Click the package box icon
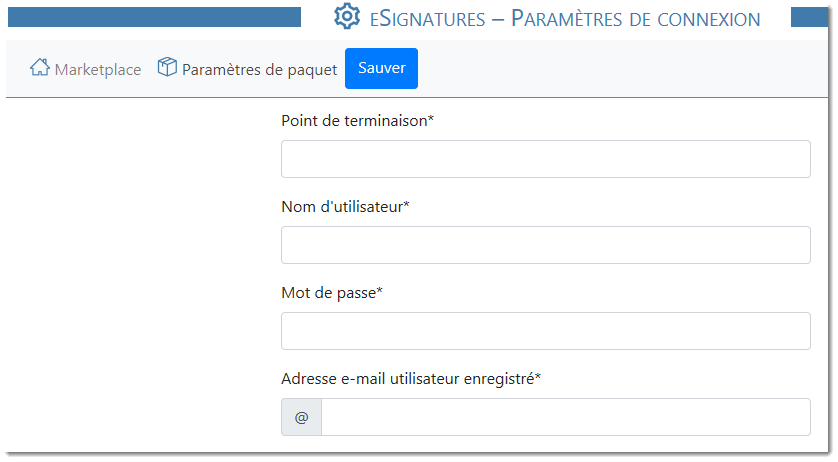This screenshot has width=838, height=462. coord(167,68)
